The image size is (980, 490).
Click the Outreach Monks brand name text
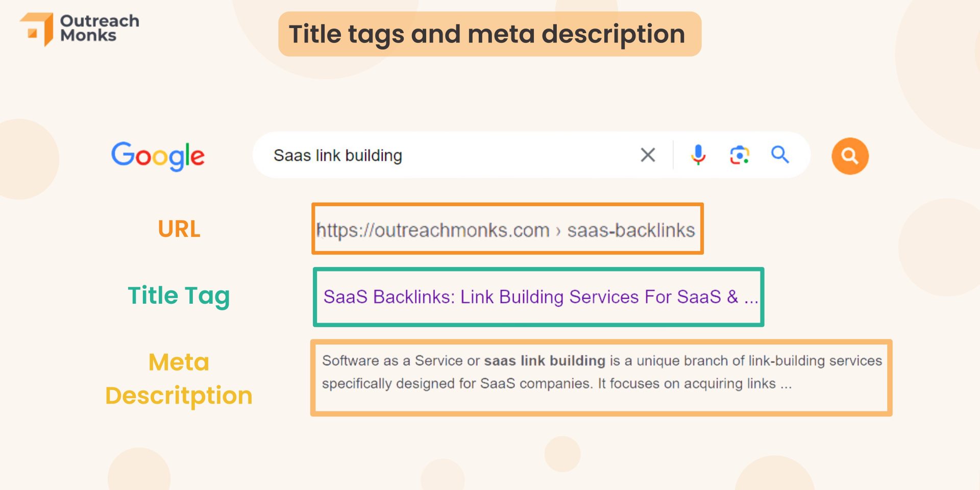pos(100,28)
